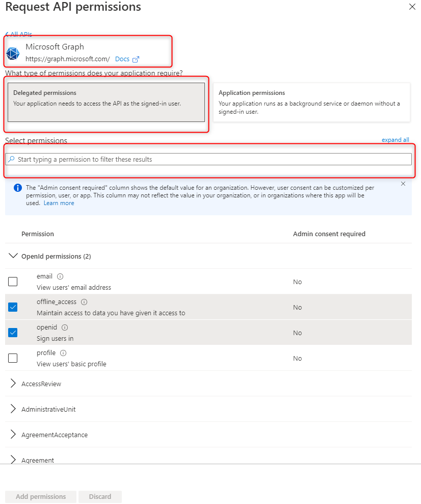Collapse the OpenId permissions group

(x=13, y=256)
